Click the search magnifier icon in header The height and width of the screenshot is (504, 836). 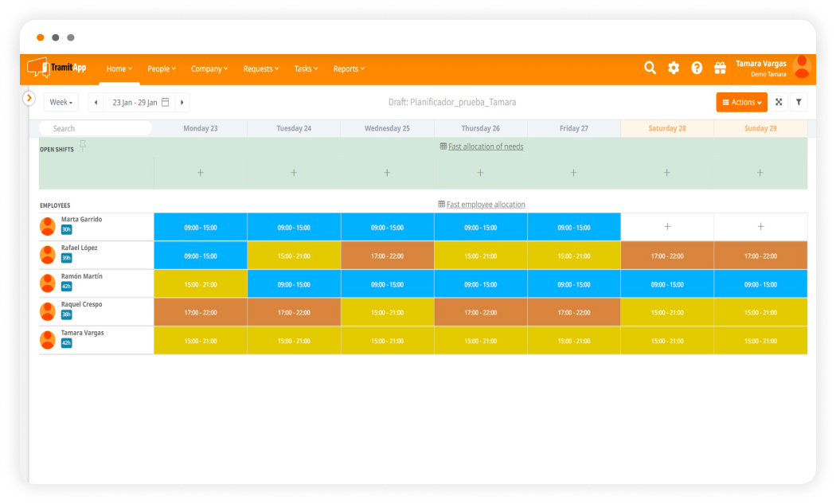tap(650, 68)
